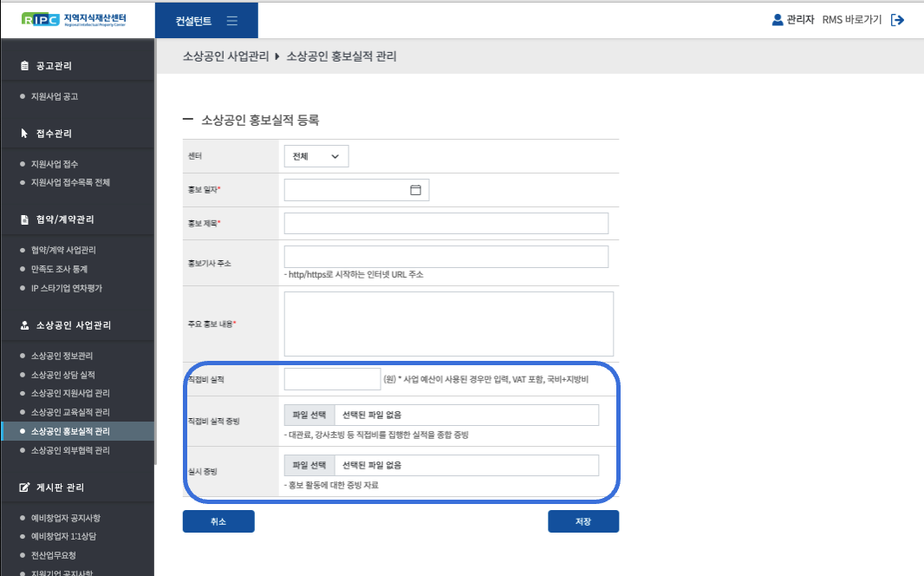Click the 직접비 실적 amount field
The width and height of the screenshot is (924, 576).
pos(332,379)
